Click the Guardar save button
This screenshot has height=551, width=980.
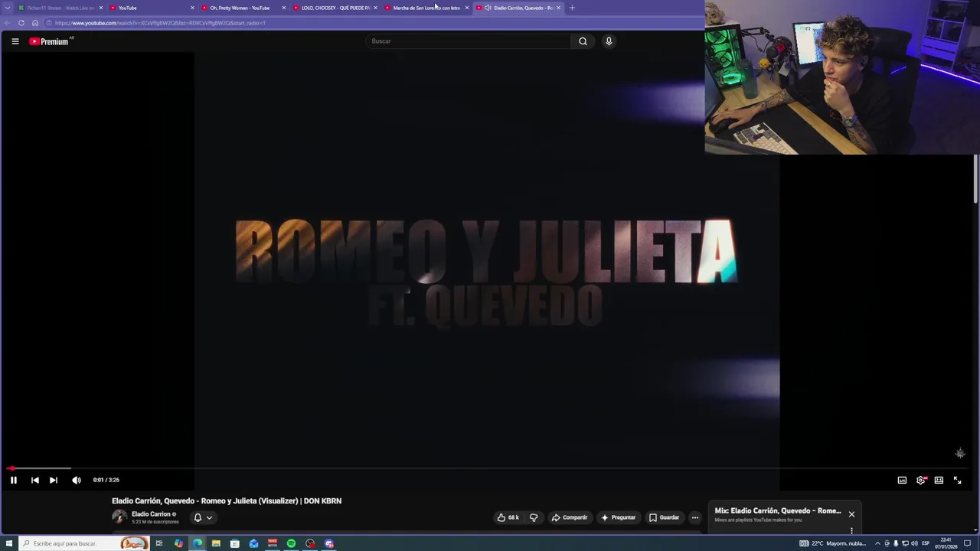coord(664,517)
